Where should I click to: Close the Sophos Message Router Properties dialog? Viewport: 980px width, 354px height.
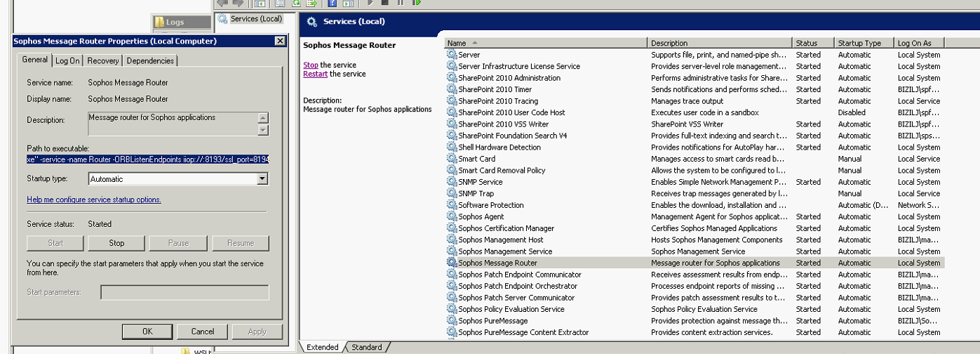(x=280, y=41)
